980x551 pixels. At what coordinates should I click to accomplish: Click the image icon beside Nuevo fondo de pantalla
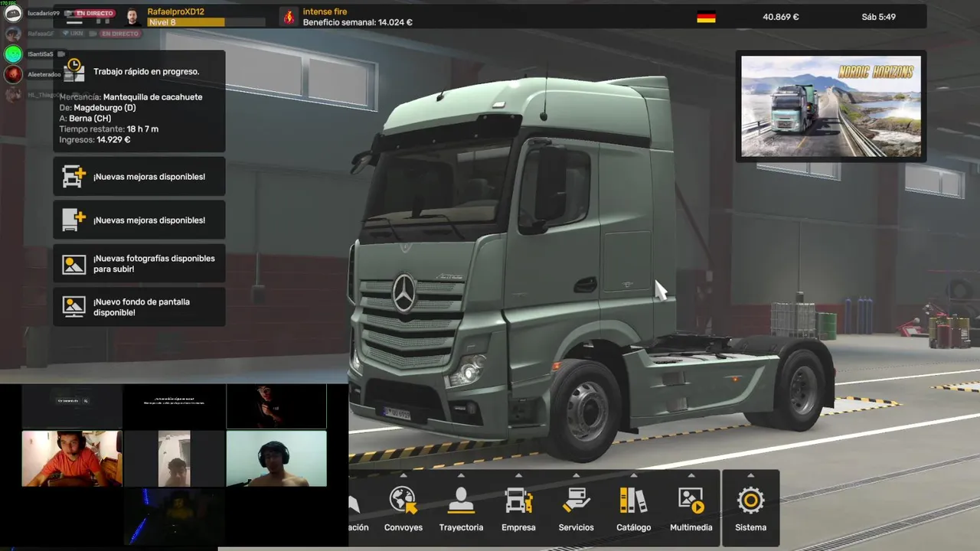click(x=74, y=307)
